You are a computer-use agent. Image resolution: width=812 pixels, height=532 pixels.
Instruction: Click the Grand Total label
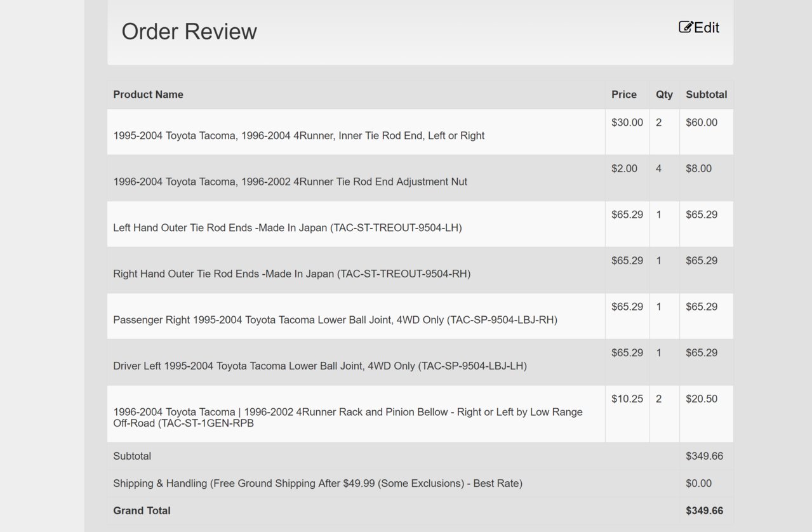pyautogui.click(x=142, y=510)
